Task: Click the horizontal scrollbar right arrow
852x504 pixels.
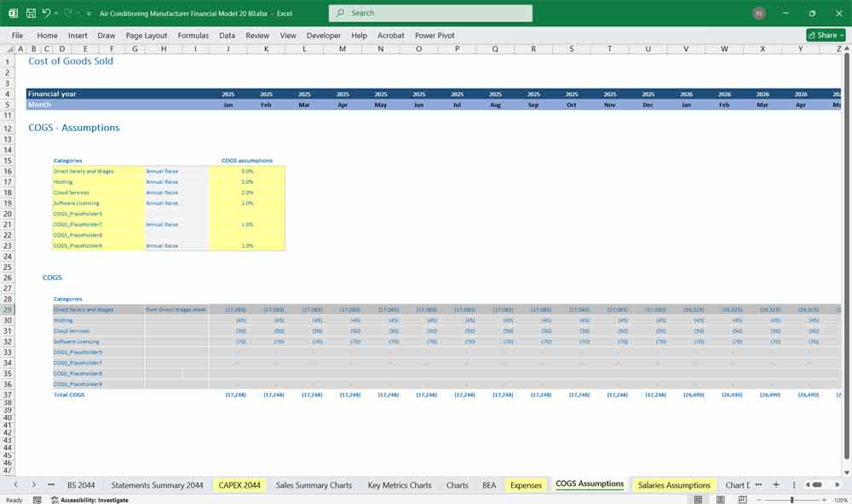Action: click(x=837, y=484)
